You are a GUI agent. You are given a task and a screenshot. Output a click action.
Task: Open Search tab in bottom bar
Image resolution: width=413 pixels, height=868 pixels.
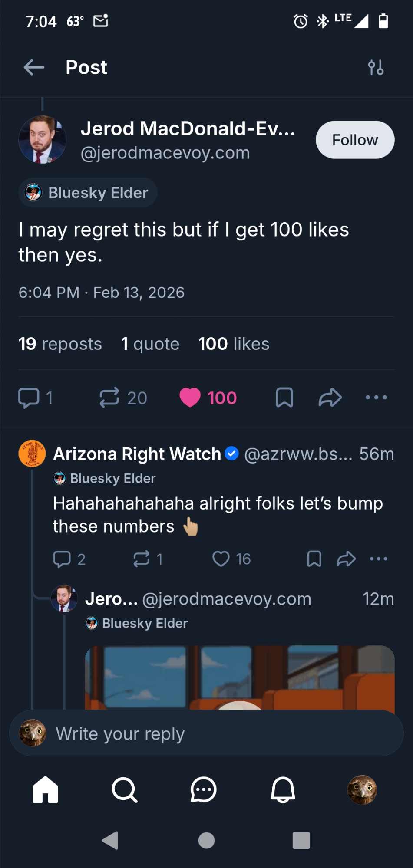click(x=124, y=790)
